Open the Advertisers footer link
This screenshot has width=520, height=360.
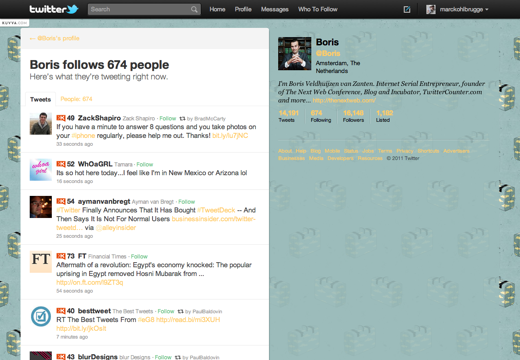click(456, 151)
